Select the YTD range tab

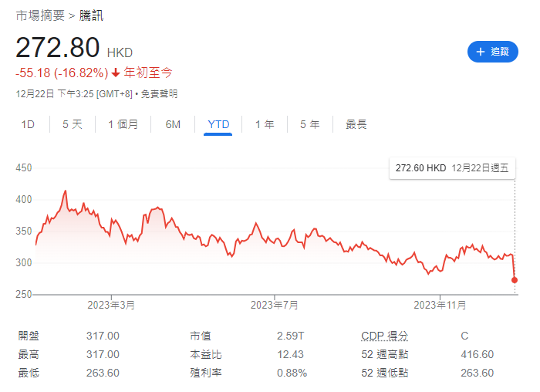[x=218, y=124]
